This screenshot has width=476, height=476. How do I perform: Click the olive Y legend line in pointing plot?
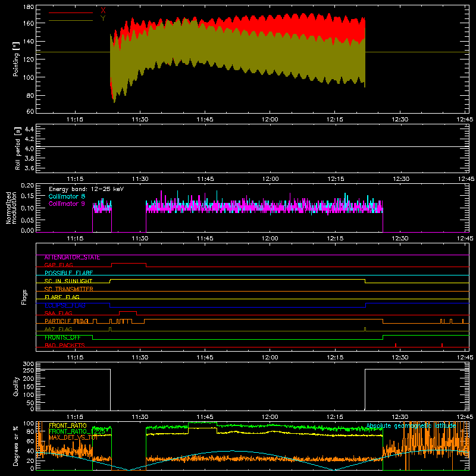point(71,21)
